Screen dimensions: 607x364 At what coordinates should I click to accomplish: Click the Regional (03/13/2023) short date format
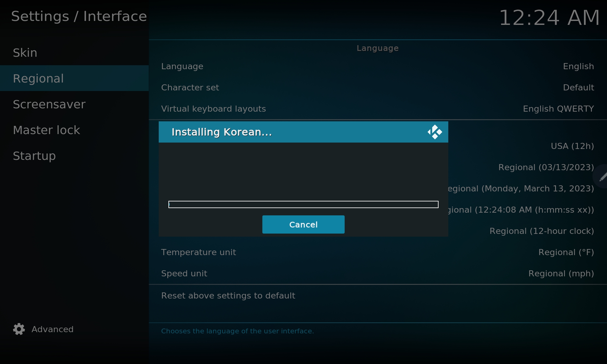click(x=546, y=167)
